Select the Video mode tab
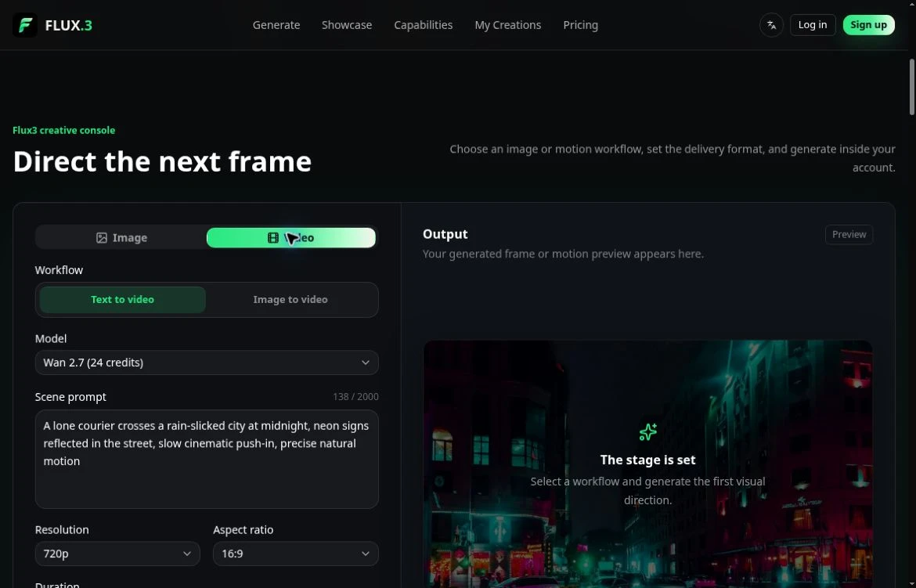 click(291, 238)
